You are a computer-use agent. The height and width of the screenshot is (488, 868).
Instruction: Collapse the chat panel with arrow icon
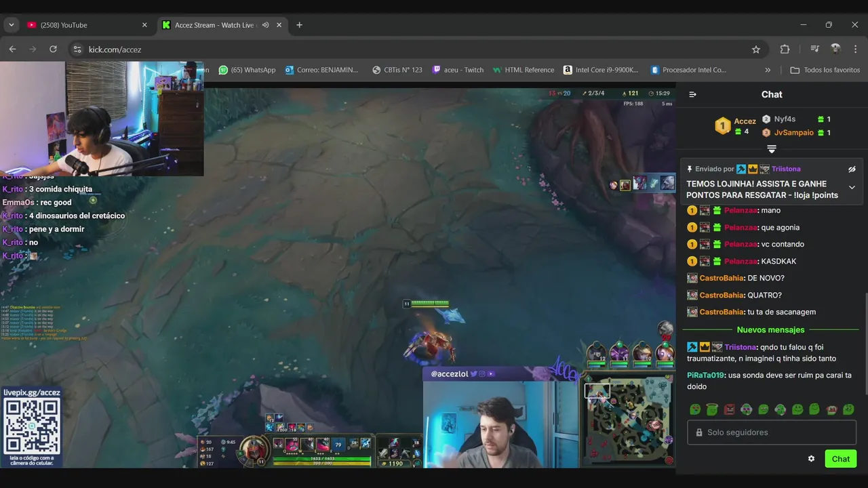click(692, 94)
